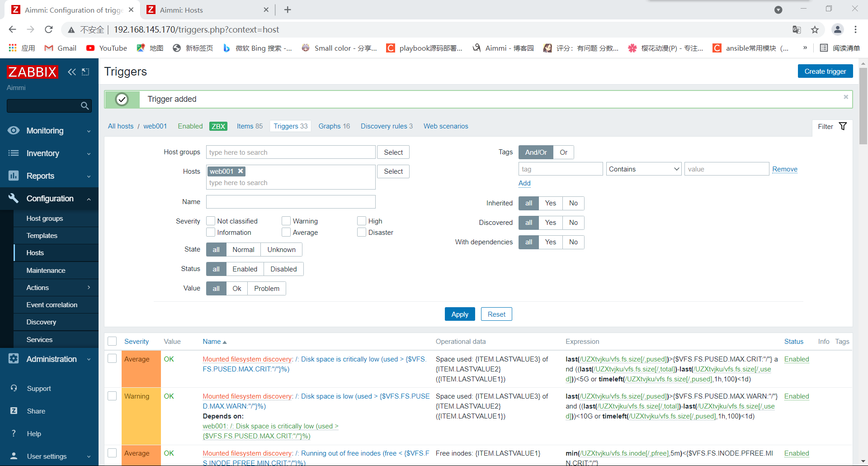Image resolution: width=868 pixels, height=466 pixels.
Task: Bookmark this page with star icon
Action: (815, 29)
